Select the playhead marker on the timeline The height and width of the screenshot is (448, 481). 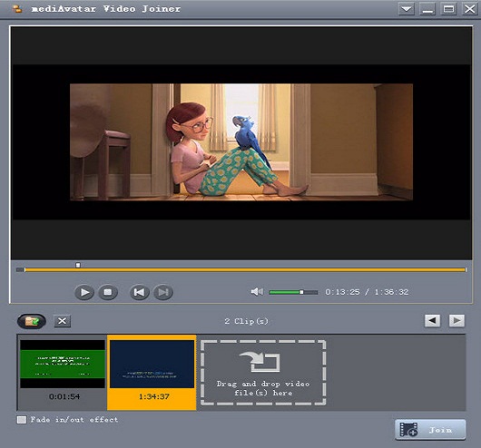(x=78, y=265)
